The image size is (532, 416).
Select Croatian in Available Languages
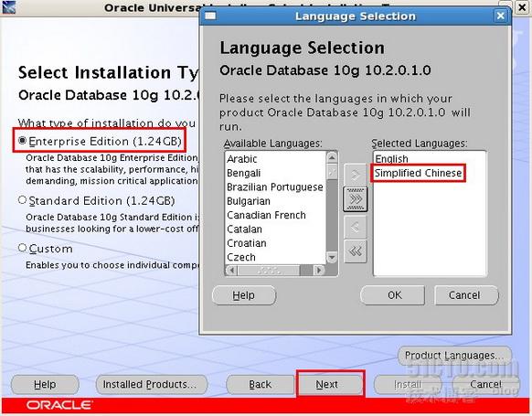pyautogui.click(x=247, y=243)
